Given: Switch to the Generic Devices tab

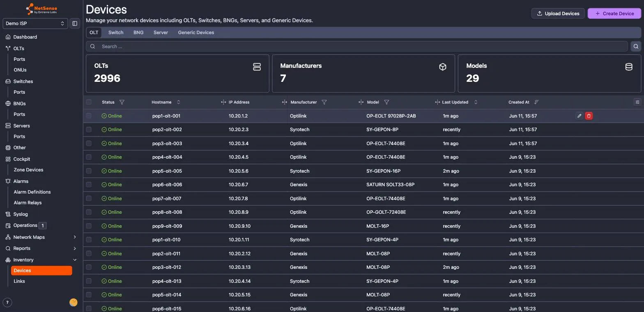Looking at the screenshot, I should point(196,32).
